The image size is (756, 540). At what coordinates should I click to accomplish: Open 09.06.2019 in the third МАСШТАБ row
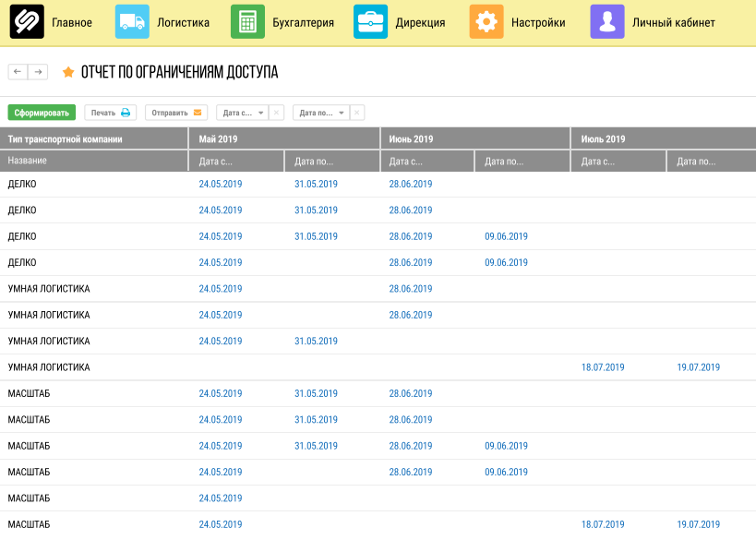click(506, 446)
